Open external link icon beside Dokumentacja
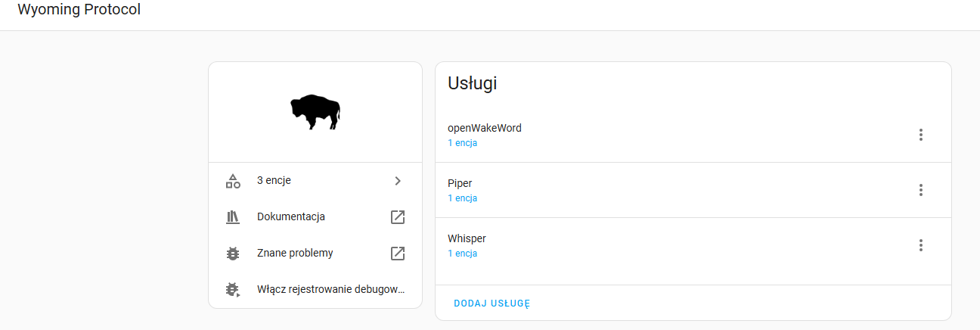The height and width of the screenshot is (330, 980). (x=398, y=217)
